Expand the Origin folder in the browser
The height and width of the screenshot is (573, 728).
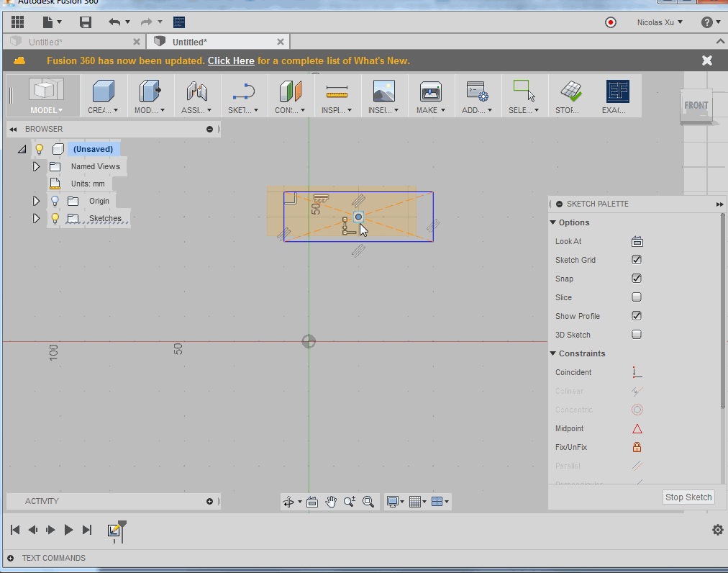pos(36,201)
